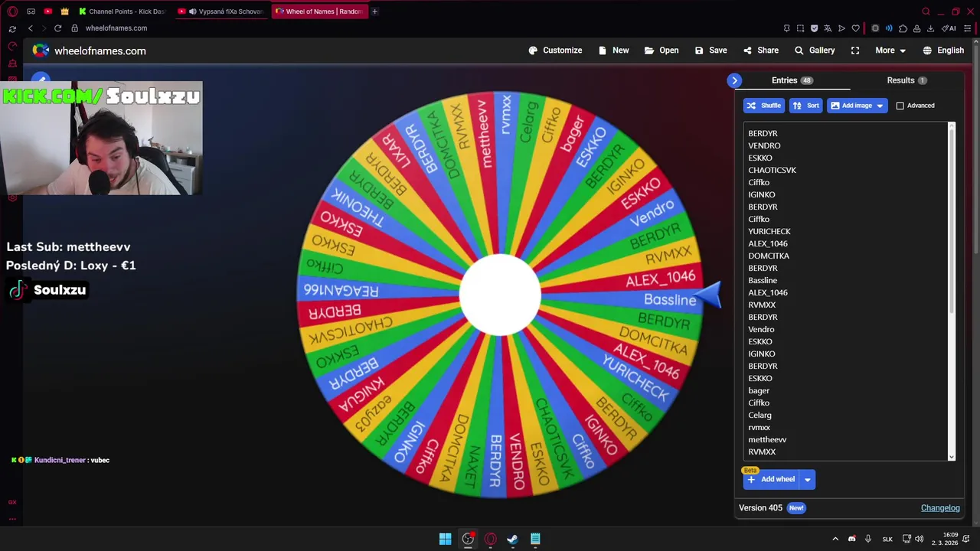Switch to the Results tab
This screenshot has width=980, height=551.
(x=906, y=80)
